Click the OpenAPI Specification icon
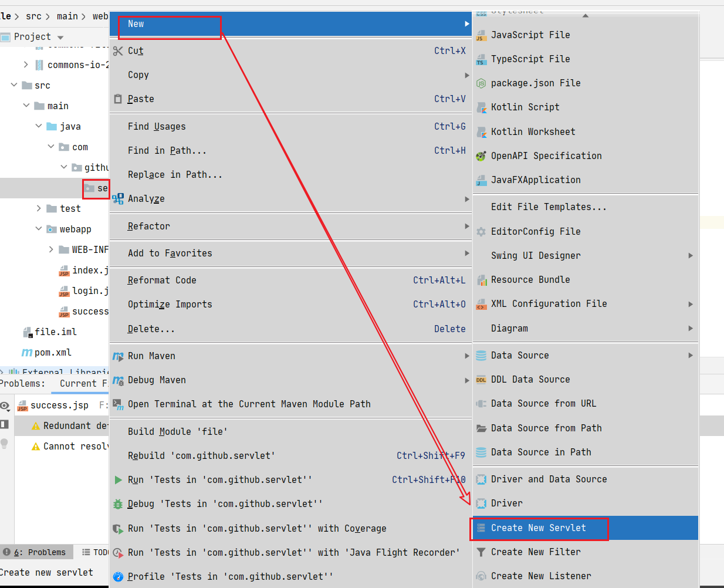 pyautogui.click(x=481, y=156)
